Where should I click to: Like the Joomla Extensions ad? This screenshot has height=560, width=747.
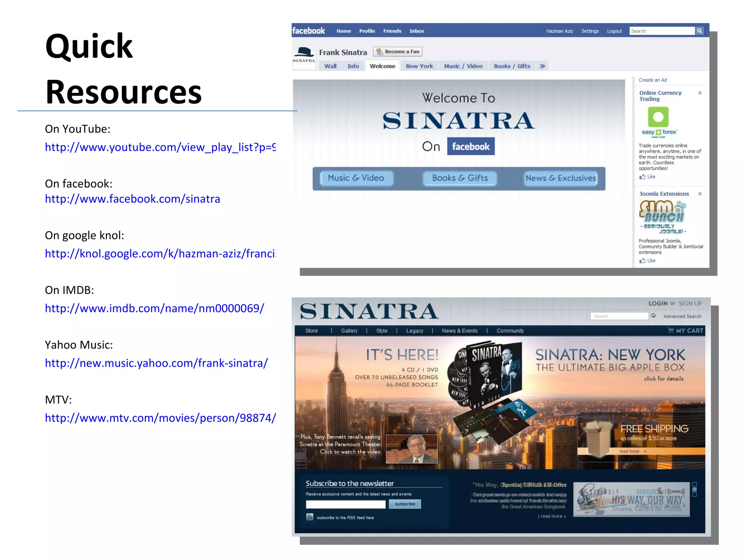647,261
